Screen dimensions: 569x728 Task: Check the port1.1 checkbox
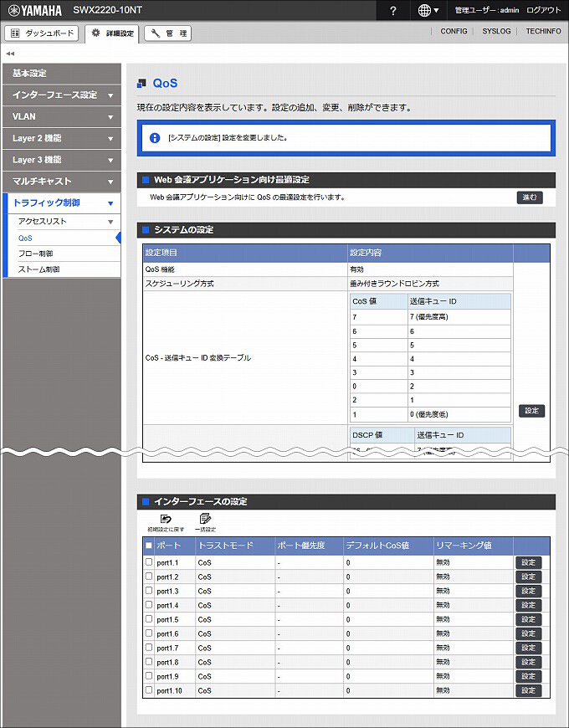point(148,561)
